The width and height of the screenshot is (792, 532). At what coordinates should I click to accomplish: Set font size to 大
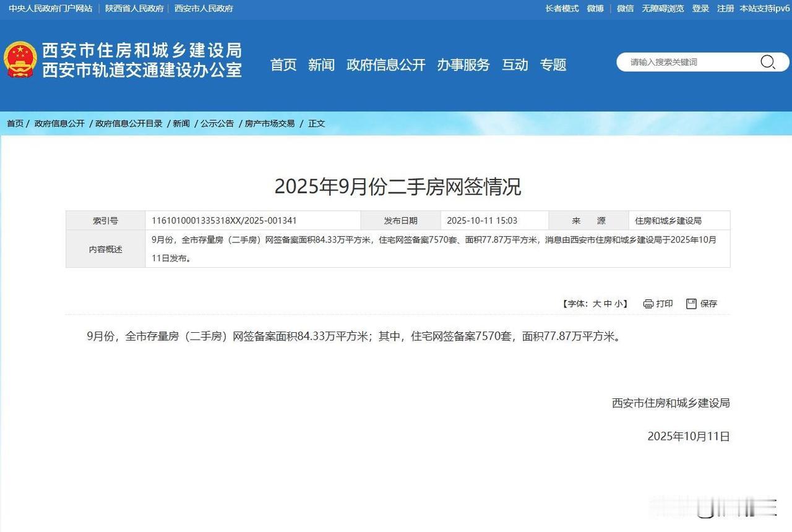tap(597, 304)
